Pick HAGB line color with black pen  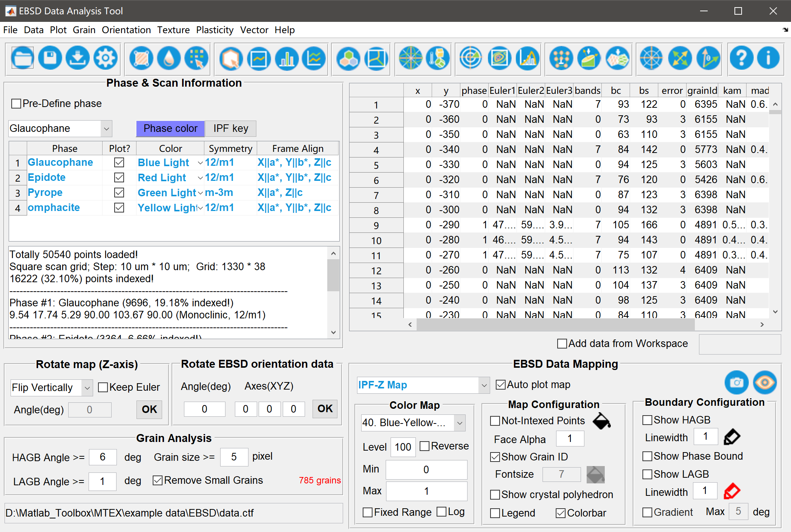coord(732,437)
